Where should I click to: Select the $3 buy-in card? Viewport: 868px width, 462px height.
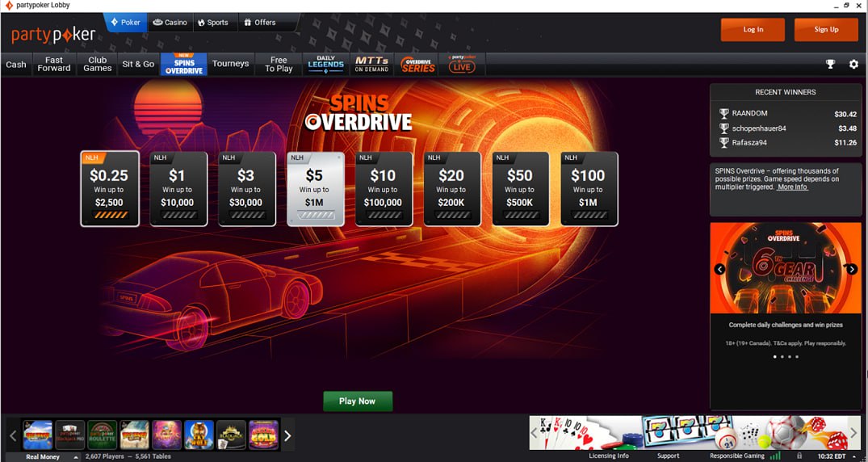pos(247,189)
